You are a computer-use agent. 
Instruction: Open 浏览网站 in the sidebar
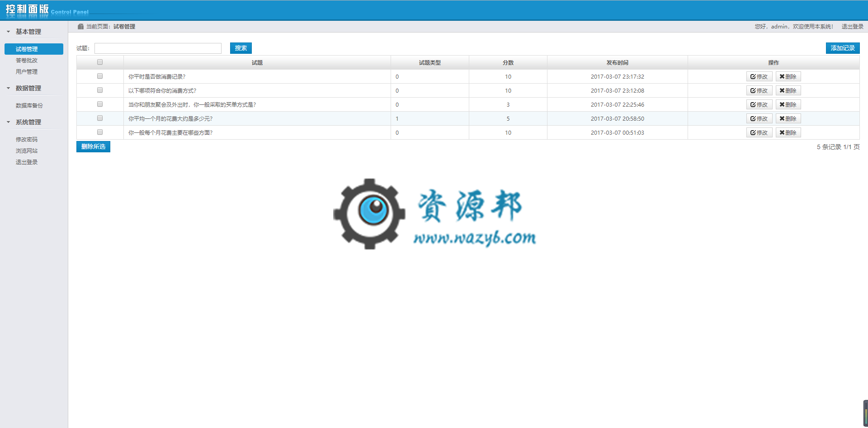[27, 151]
